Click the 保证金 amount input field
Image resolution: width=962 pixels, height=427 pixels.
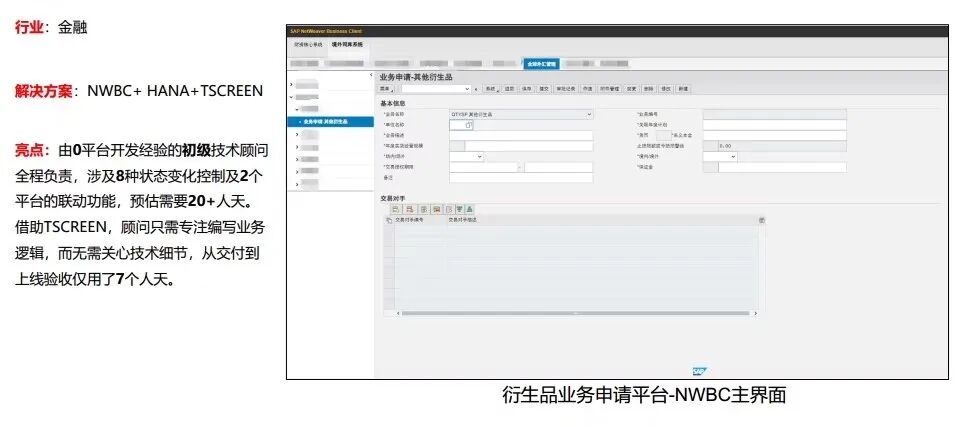pos(782,167)
